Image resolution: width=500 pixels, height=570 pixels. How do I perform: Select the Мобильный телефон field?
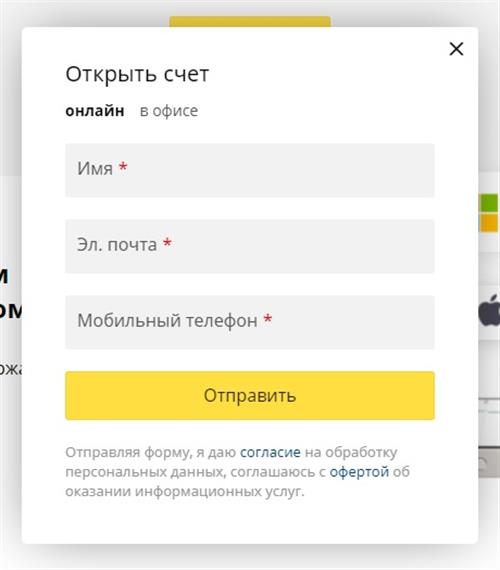tap(250, 322)
